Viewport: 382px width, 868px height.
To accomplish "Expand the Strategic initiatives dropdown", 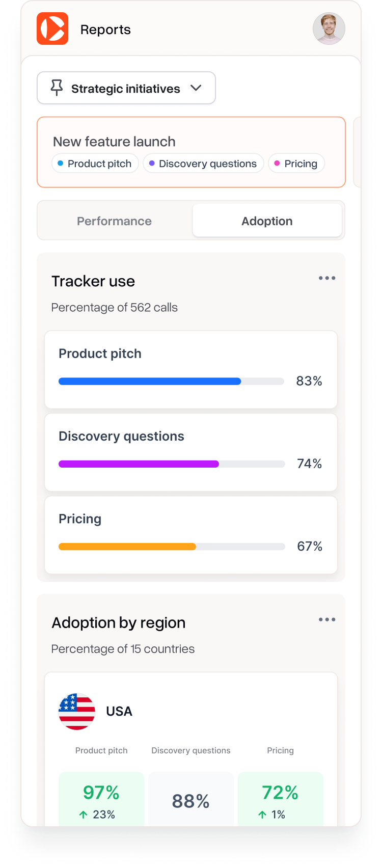I will (x=126, y=88).
